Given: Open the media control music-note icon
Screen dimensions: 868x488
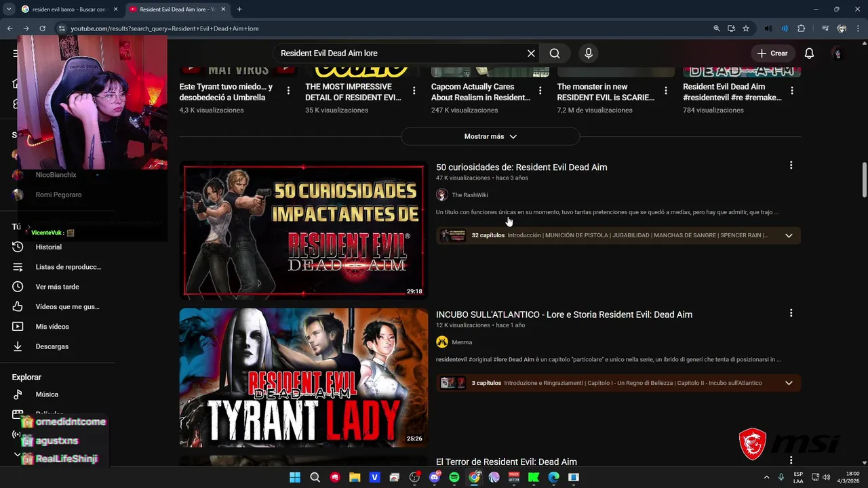Looking at the screenshot, I should coord(825,28).
